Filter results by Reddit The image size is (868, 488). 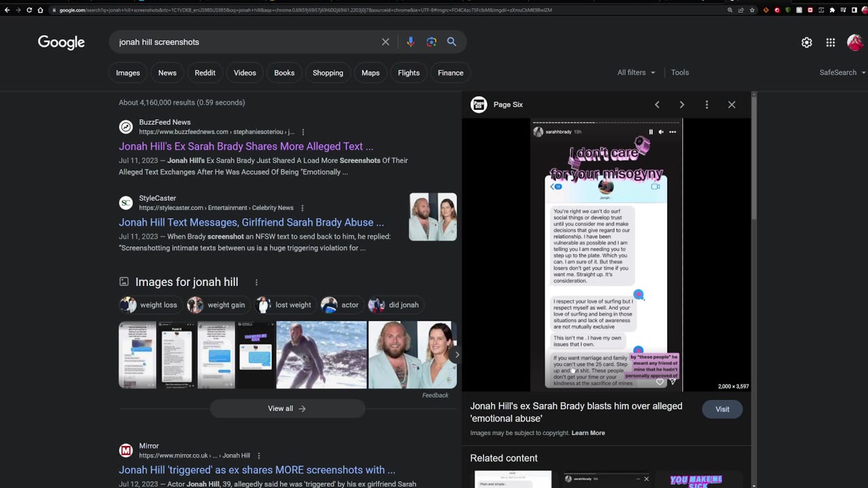[205, 73]
